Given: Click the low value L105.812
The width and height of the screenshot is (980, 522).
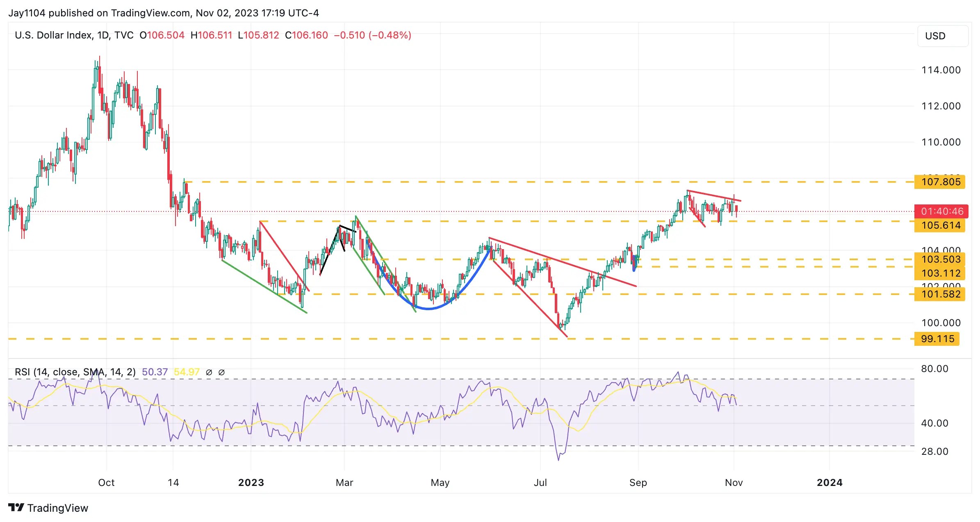Looking at the screenshot, I should click(258, 35).
